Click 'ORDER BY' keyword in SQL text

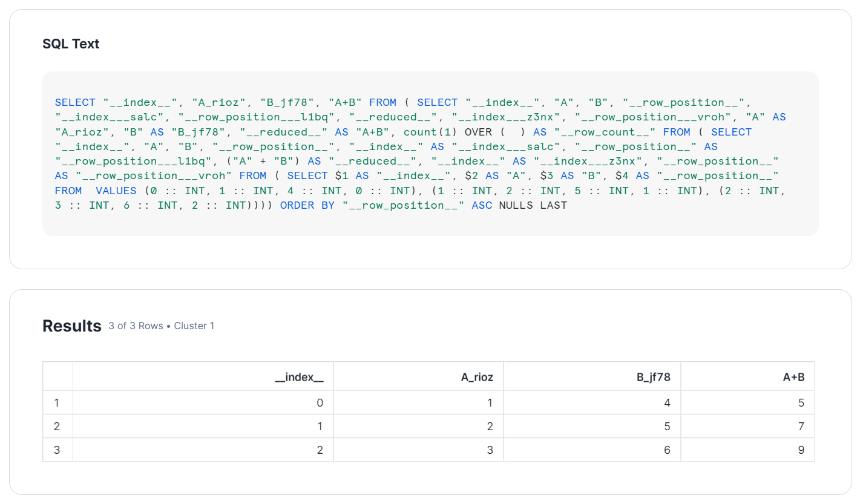coord(307,205)
